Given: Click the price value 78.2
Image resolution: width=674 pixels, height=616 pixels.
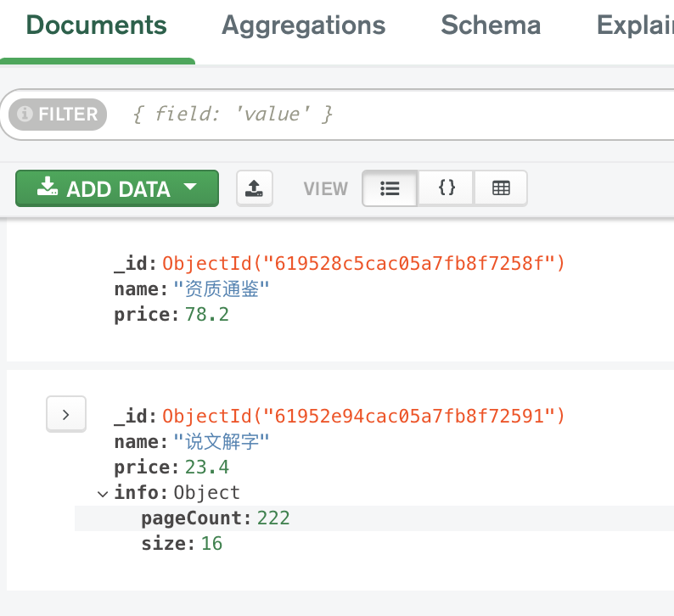Looking at the screenshot, I should tap(206, 315).
